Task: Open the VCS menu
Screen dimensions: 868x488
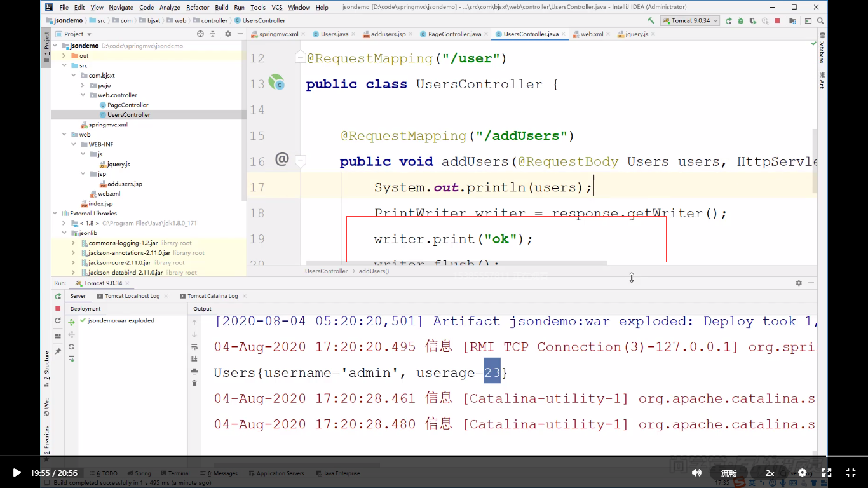Action: (x=277, y=7)
